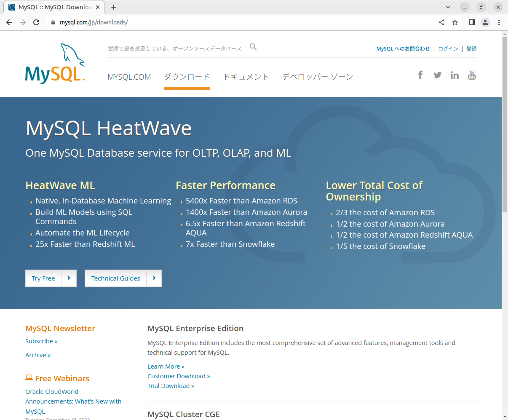The height and width of the screenshot is (420, 508).
Task: Open MySQL Twitter icon
Action: (438, 75)
